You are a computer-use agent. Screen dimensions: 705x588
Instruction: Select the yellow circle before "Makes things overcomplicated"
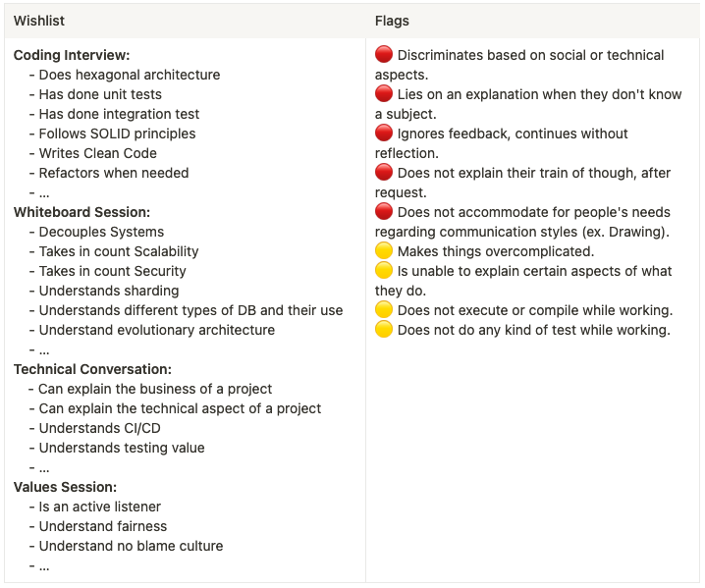point(384,251)
